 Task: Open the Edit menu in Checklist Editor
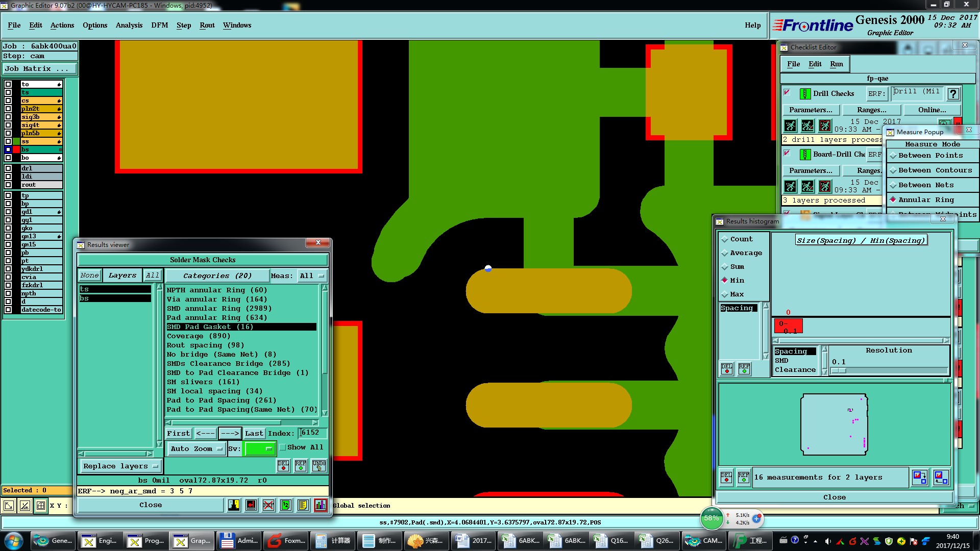coord(815,64)
